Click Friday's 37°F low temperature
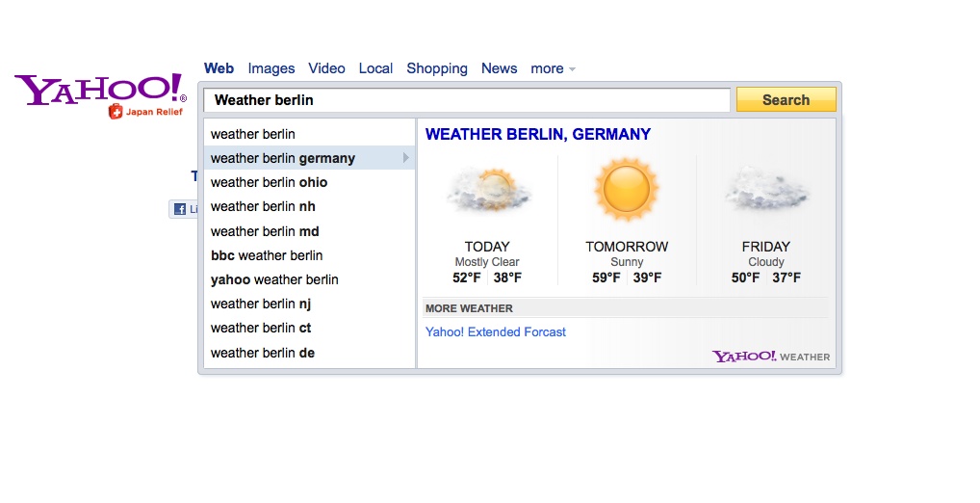The width and height of the screenshot is (980, 503). click(787, 278)
